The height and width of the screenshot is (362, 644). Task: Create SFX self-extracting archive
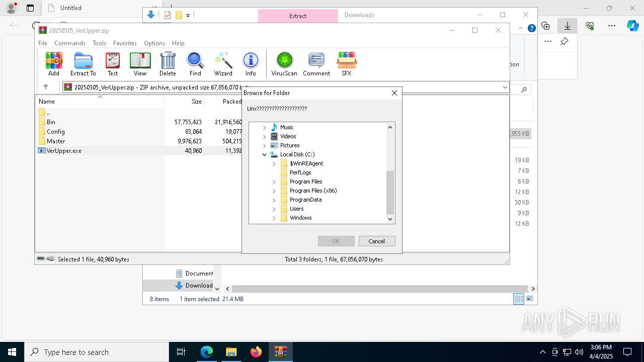click(x=347, y=64)
